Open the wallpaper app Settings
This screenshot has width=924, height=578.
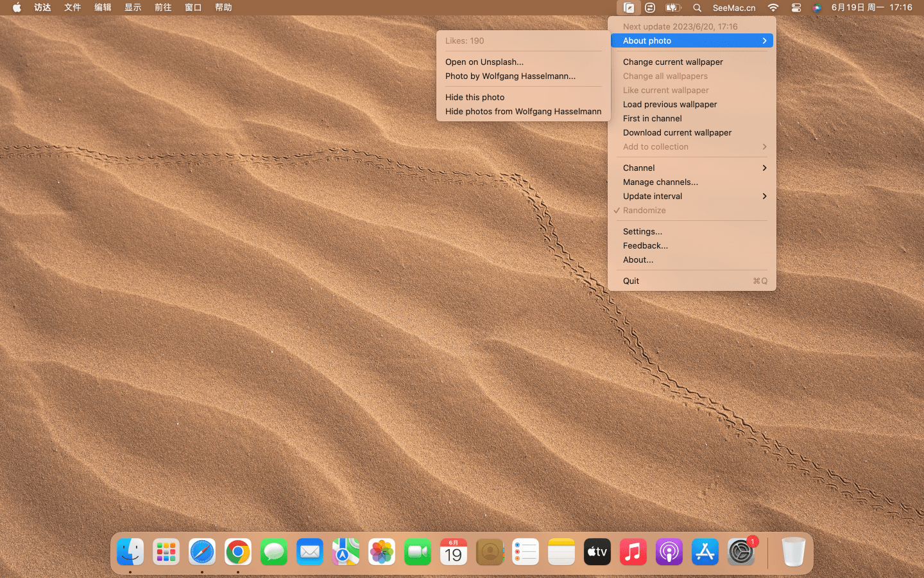pyautogui.click(x=642, y=232)
